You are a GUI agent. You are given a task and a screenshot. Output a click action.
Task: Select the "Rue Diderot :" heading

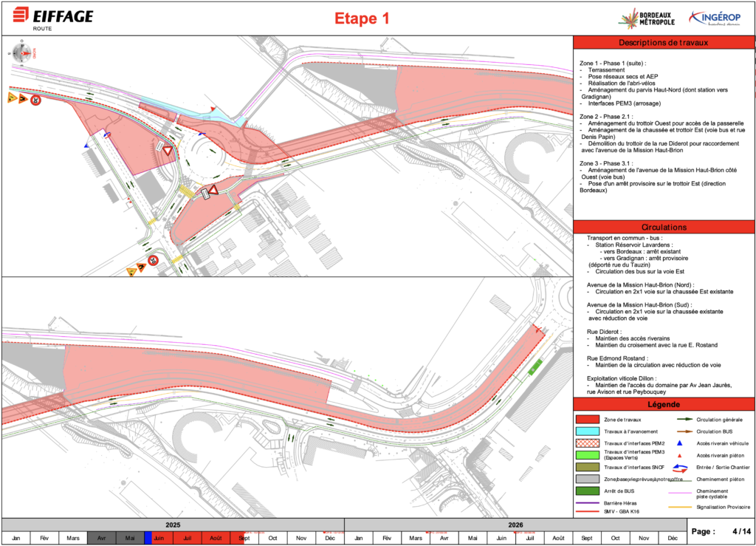pos(604,332)
